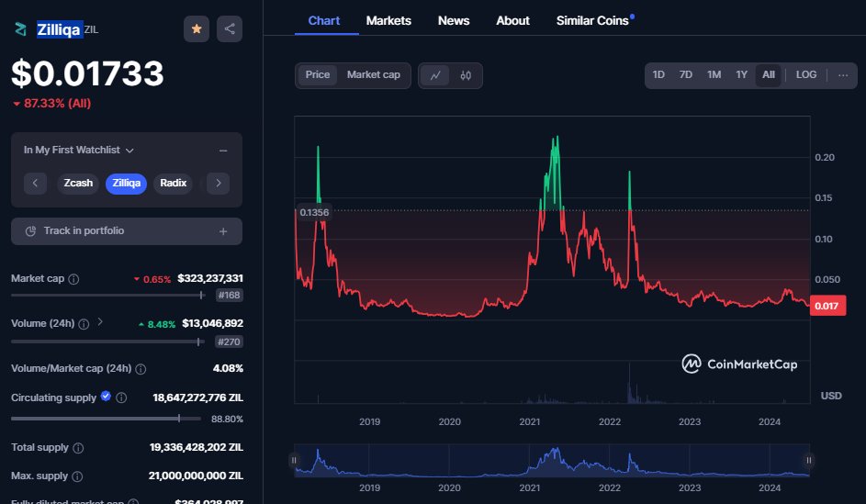866x504 pixels.
Task: Open the News tab
Action: [454, 21]
